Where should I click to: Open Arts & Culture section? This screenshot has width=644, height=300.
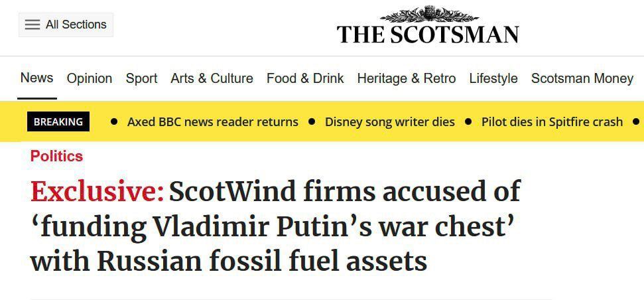coord(212,78)
